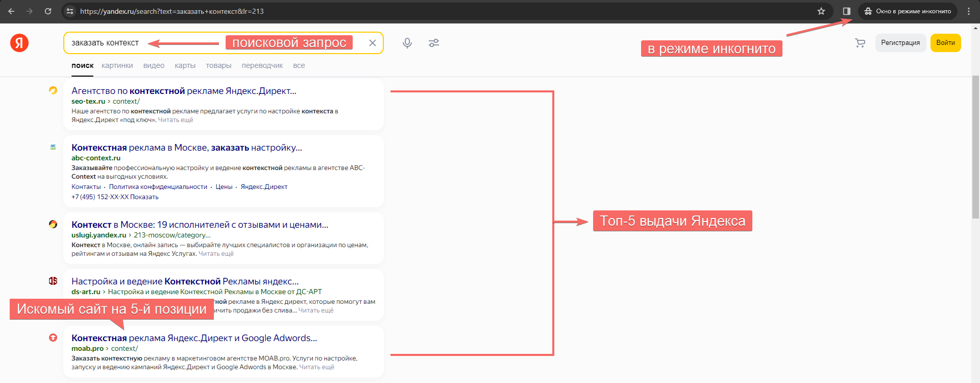Open result 'Агентство по контекстной рекламе Яндекс.Директ'
Image resolution: width=980 pixels, height=383 pixels.
[184, 91]
